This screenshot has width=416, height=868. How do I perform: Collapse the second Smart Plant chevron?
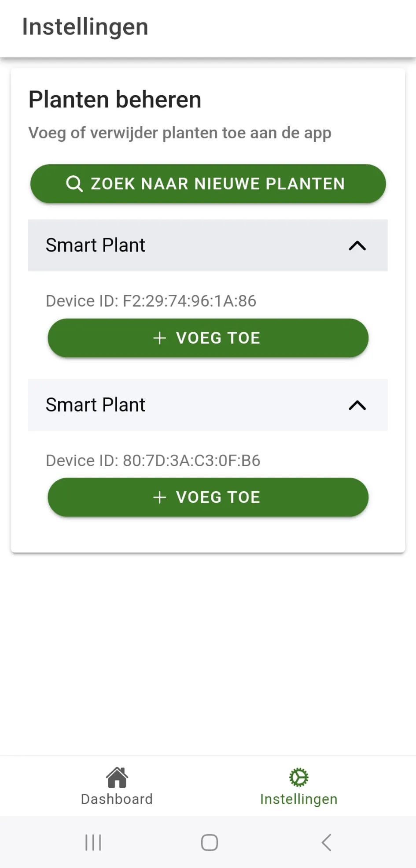357,405
